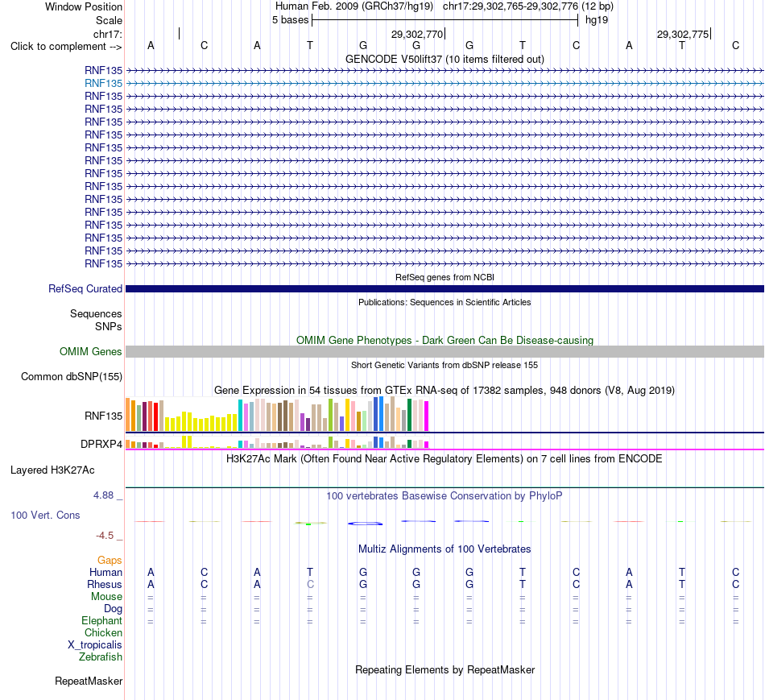
Task: Click the Layered H3K27Ac label
Action: (x=52, y=470)
